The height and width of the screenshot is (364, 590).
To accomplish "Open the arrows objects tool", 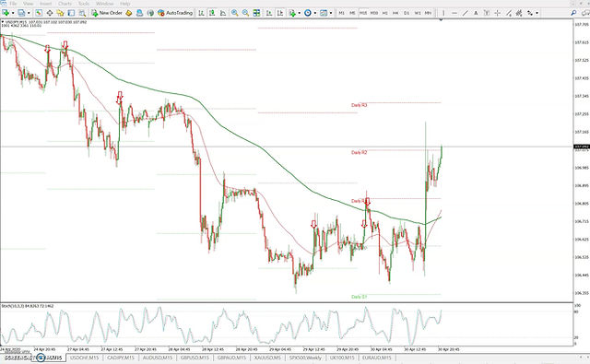I will [x=530, y=13].
